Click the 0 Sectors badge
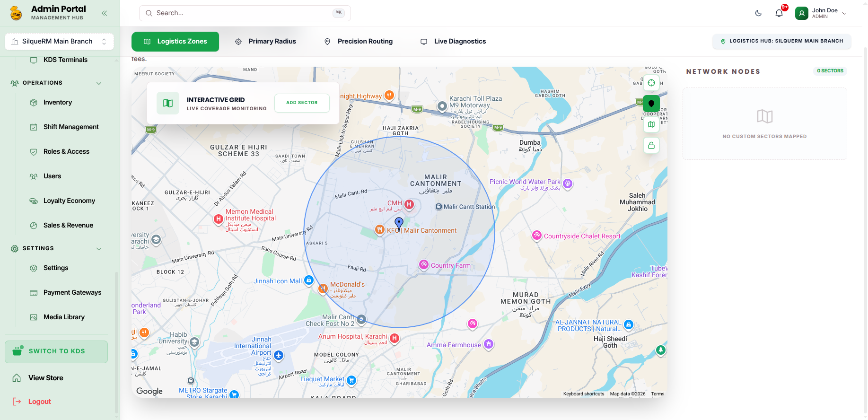868x420 pixels. point(830,71)
